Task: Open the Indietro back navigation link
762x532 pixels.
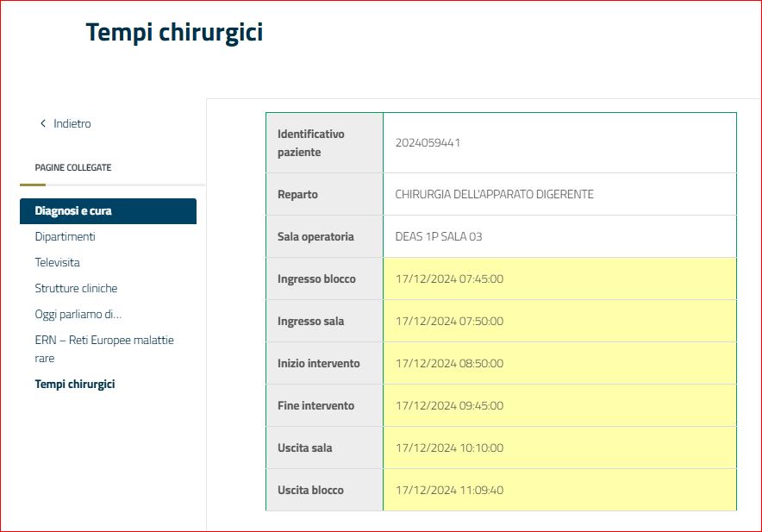Action: tap(71, 123)
